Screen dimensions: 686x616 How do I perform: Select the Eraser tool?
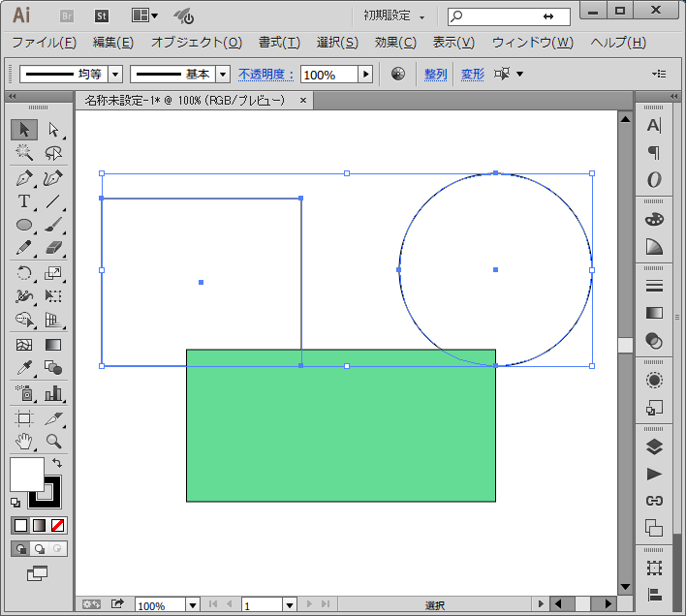(53, 247)
